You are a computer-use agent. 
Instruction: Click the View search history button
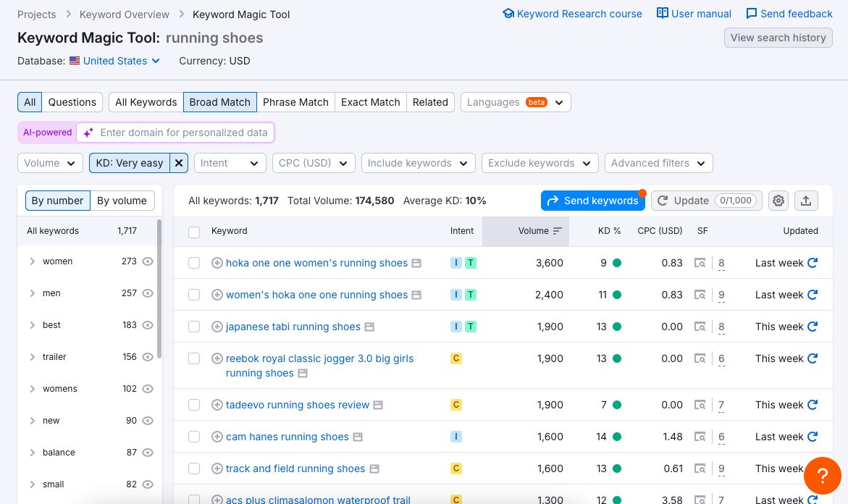pos(778,38)
